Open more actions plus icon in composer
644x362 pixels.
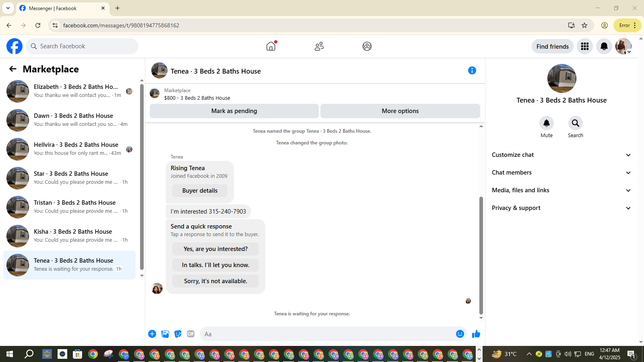point(152,334)
